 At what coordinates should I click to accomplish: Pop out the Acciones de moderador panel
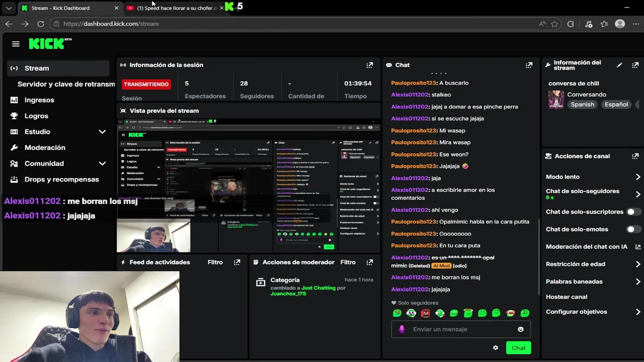click(x=370, y=262)
